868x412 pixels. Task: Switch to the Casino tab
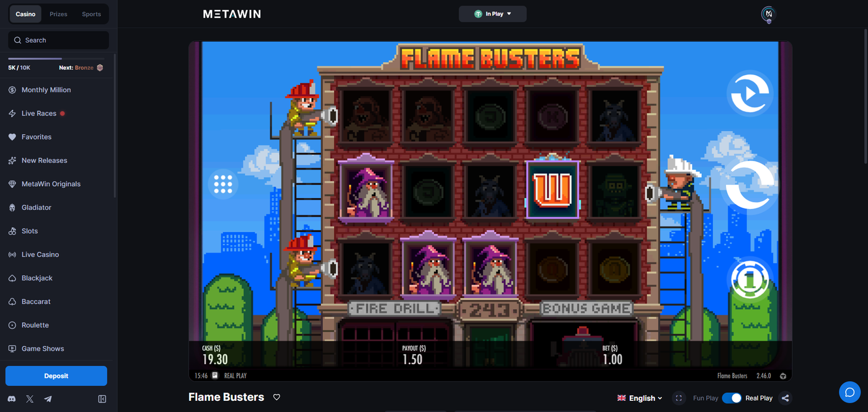[x=25, y=14]
